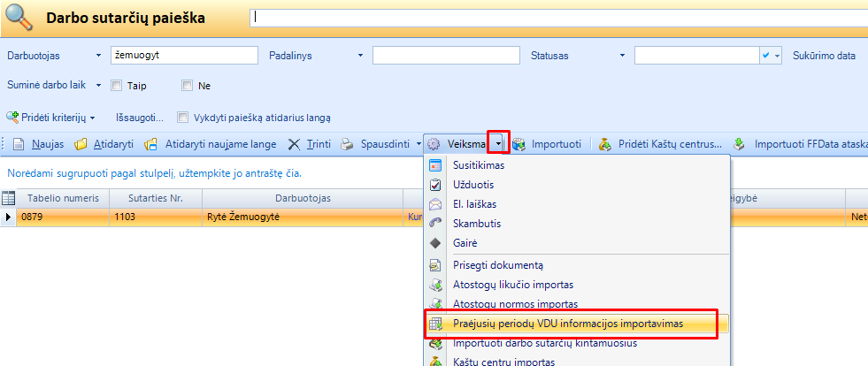Check the Taip checkbox
Image resolution: width=868 pixels, height=366 pixels.
(116, 86)
